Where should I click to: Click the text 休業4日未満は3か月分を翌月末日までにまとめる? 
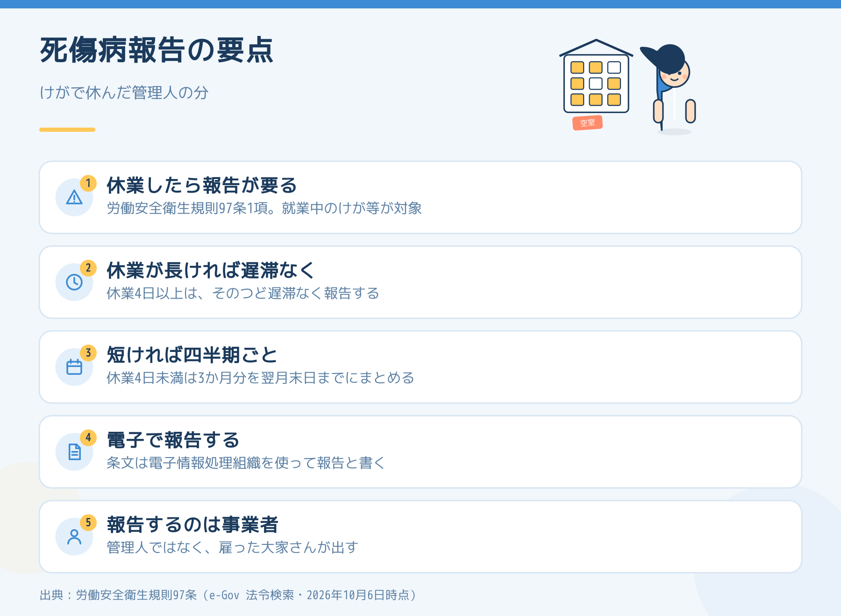pos(260,378)
